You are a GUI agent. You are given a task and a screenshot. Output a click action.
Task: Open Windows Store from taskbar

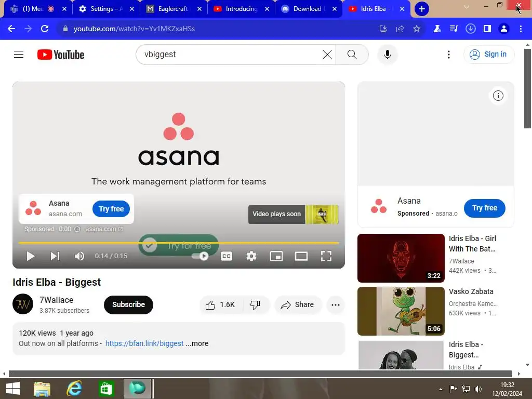[105, 389]
